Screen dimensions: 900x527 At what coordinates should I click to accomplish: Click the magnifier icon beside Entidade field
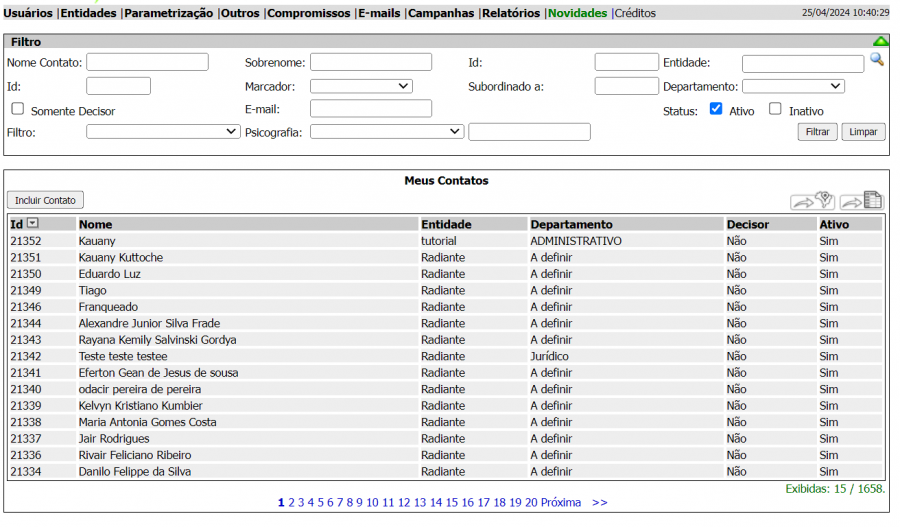(877, 61)
